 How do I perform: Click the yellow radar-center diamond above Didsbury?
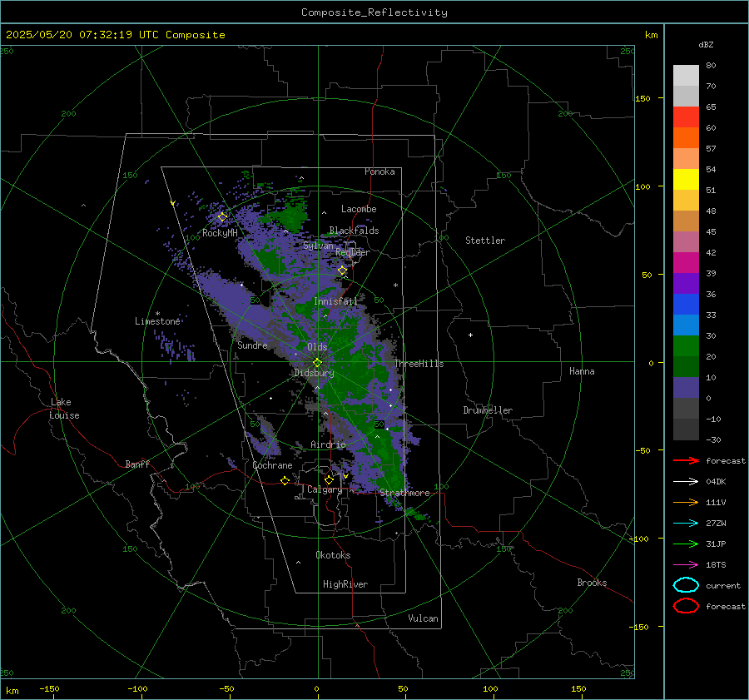click(x=317, y=363)
